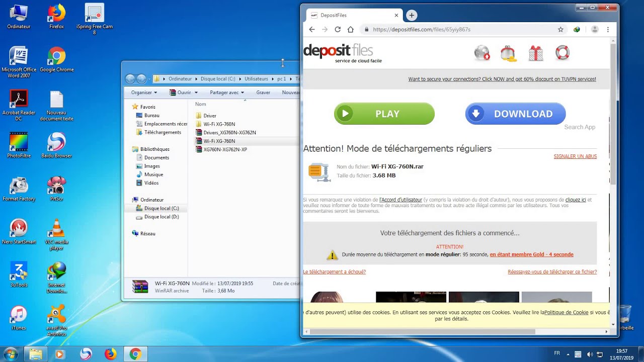Viewport: 644px width, 362px height.
Task: Launch Nero StartSmart desktop icon
Action: coord(19,232)
